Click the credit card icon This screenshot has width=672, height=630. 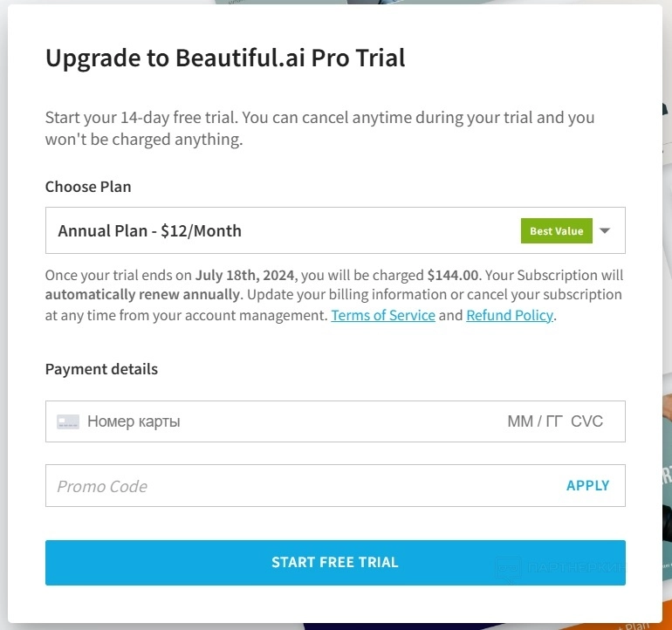click(68, 422)
